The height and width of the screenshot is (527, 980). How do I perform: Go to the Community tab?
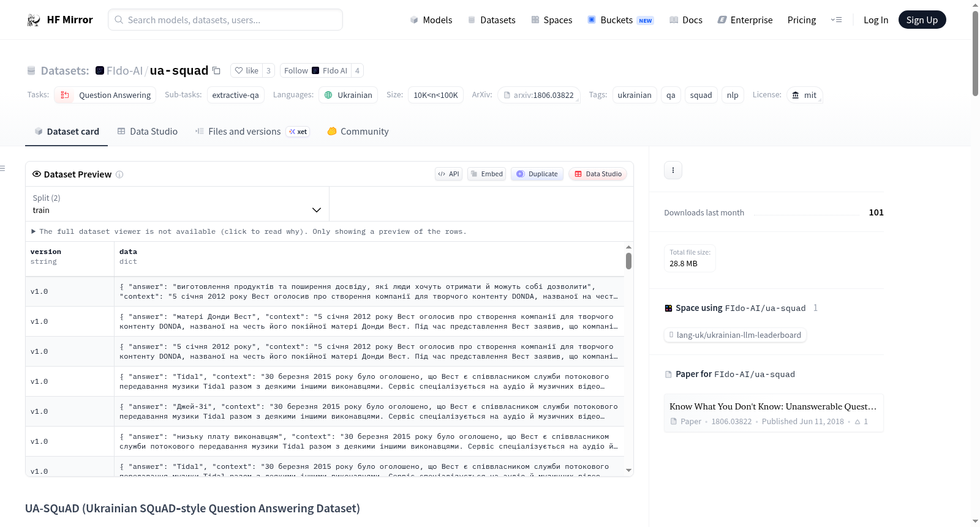[x=358, y=132]
